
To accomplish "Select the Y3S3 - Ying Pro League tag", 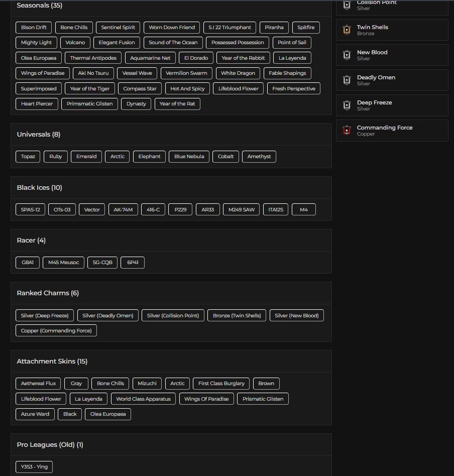I will point(34,467).
